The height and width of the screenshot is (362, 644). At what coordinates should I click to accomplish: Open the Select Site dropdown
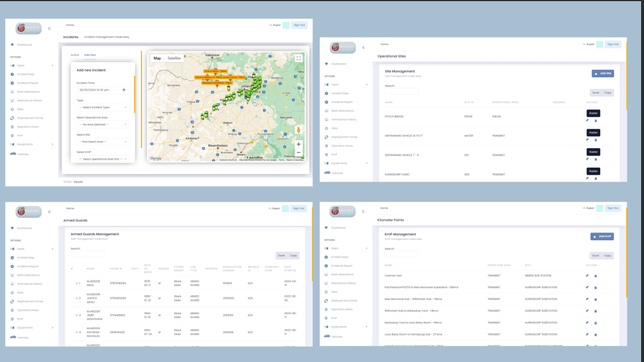coord(103,142)
